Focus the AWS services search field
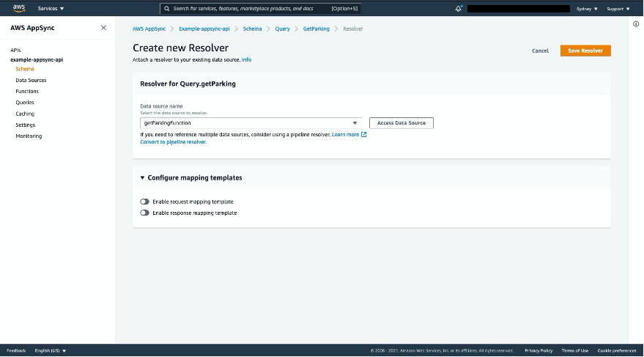 [x=260, y=8]
